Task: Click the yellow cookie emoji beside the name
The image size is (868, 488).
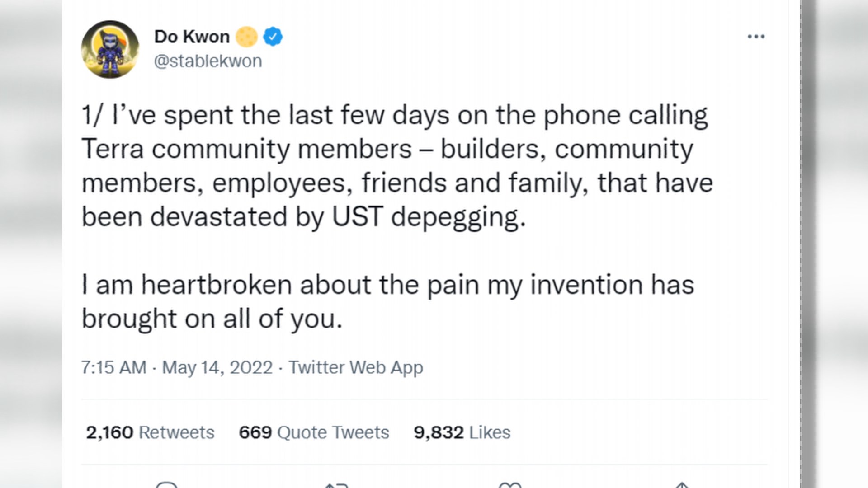Action: tap(246, 37)
